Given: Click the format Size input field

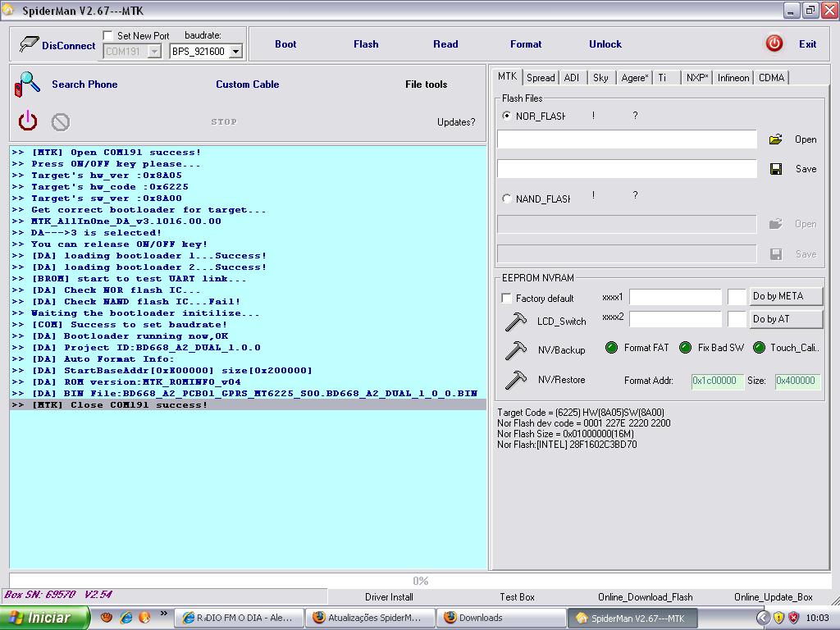Looking at the screenshot, I should 797,381.
